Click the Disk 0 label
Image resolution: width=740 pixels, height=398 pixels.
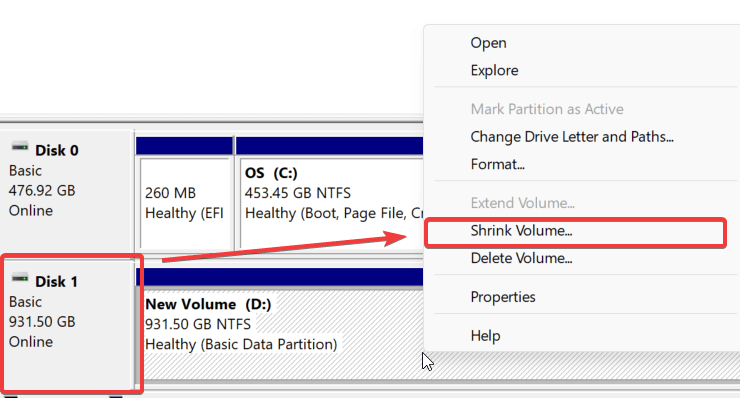tap(57, 151)
